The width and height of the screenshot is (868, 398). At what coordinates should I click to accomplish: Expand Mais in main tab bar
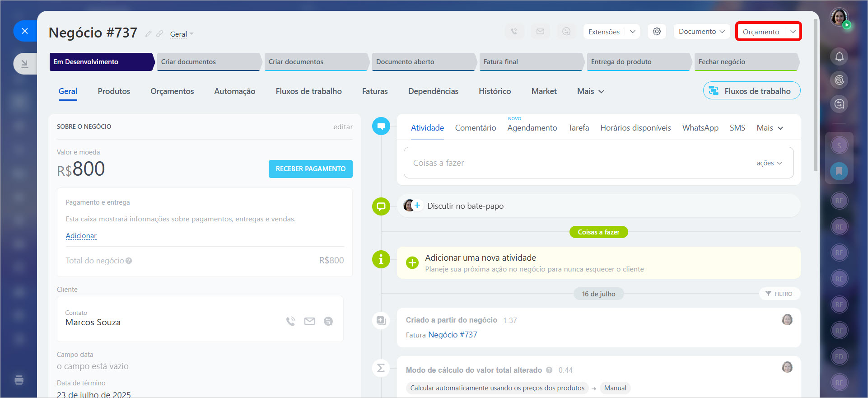pyautogui.click(x=591, y=91)
